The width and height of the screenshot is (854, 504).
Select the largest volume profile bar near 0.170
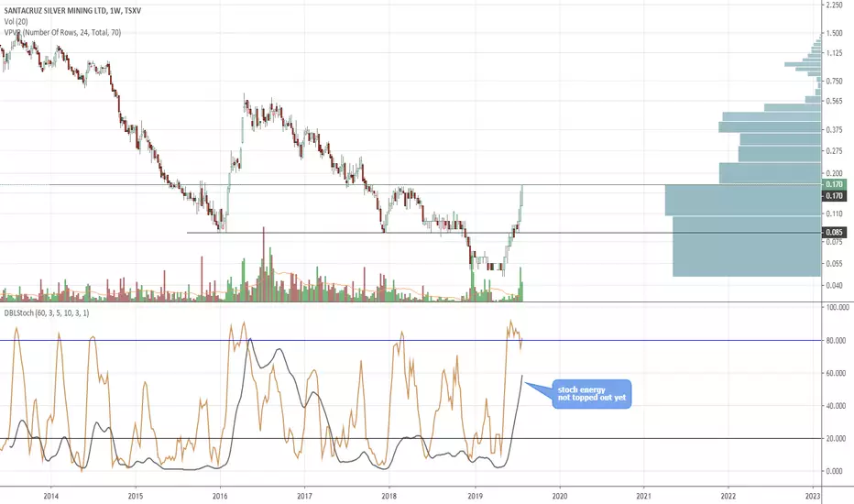point(743,200)
